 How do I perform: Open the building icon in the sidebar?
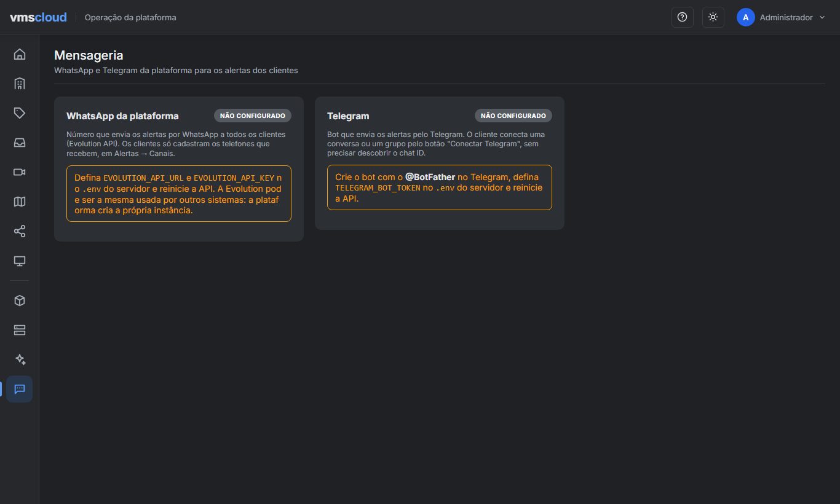coord(20,84)
